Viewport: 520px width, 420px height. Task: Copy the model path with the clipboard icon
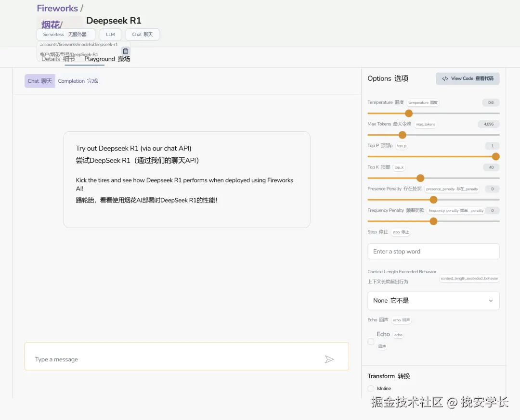(125, 51)
